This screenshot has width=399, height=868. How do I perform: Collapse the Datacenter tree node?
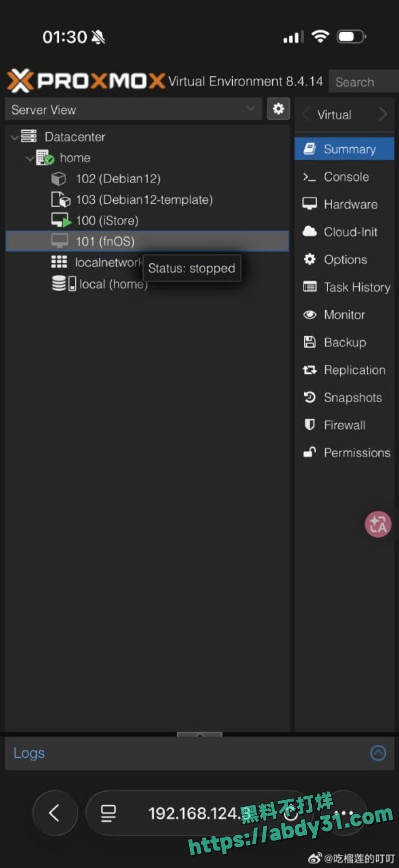tap(14, 137)
